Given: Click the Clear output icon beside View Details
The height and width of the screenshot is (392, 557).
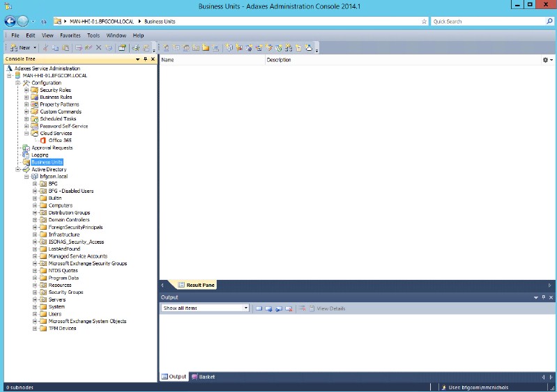Looking at the screenshot, I should click(x=303, y=308).
